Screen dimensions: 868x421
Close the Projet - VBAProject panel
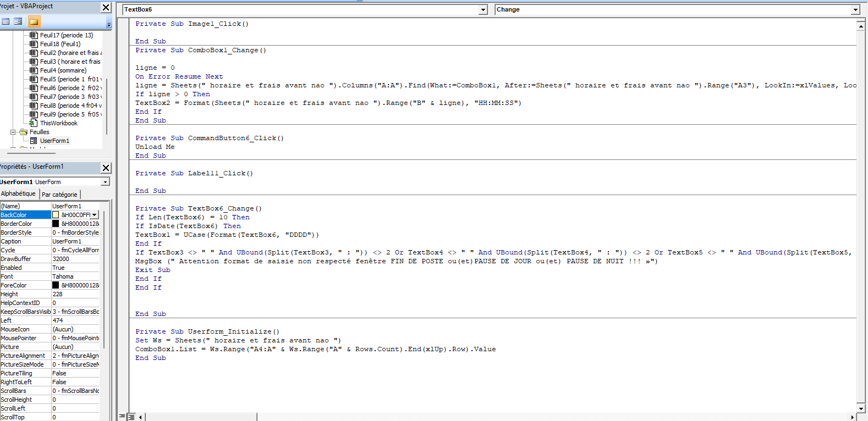[106, 7]
